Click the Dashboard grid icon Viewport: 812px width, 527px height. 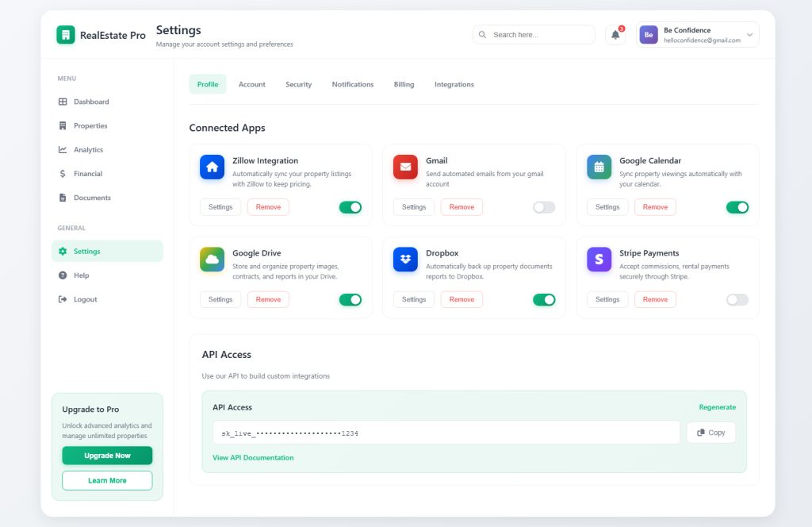point(63,102)
